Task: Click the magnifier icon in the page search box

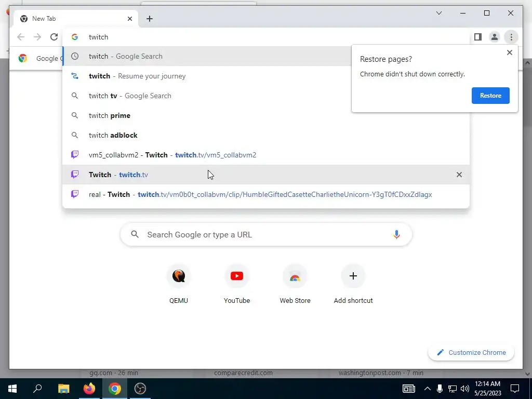Action: (x=135, y=234)
